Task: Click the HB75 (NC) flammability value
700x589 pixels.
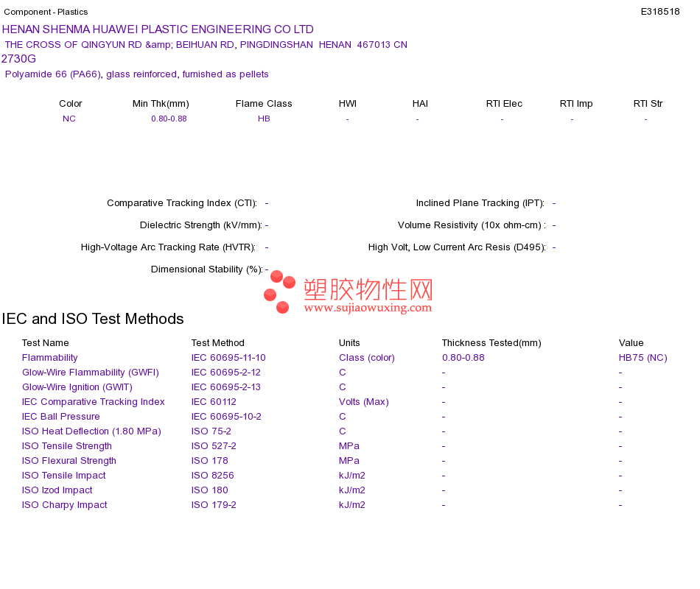Action: [x=643, y=357]
